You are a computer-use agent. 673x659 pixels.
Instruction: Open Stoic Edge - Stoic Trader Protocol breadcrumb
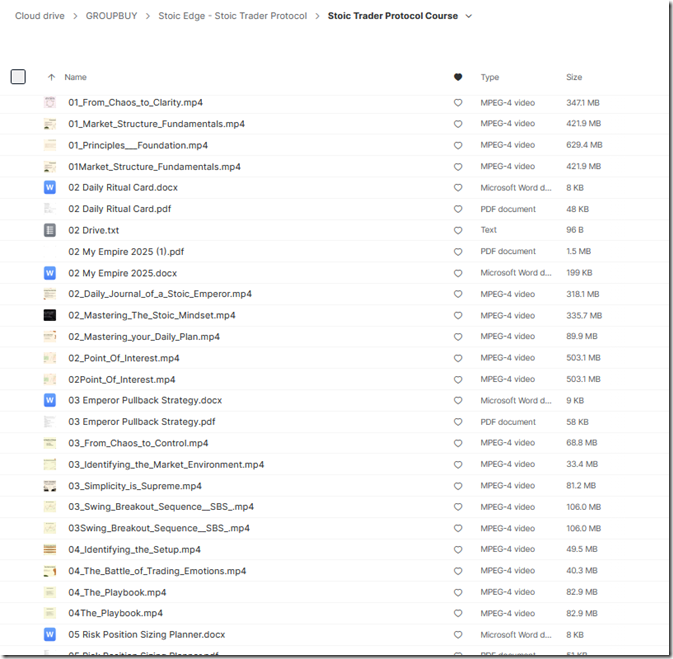(x=234, y=16)
